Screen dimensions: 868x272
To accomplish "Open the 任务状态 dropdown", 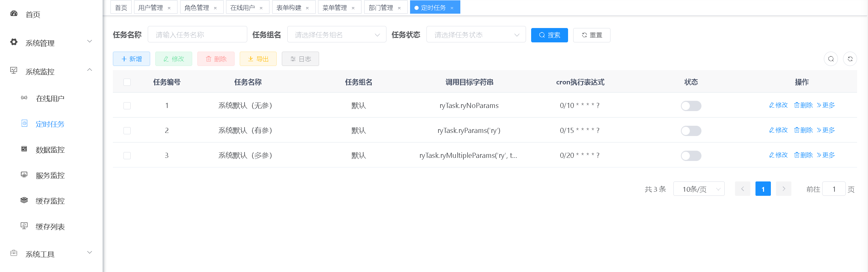I will coord(476,35).
